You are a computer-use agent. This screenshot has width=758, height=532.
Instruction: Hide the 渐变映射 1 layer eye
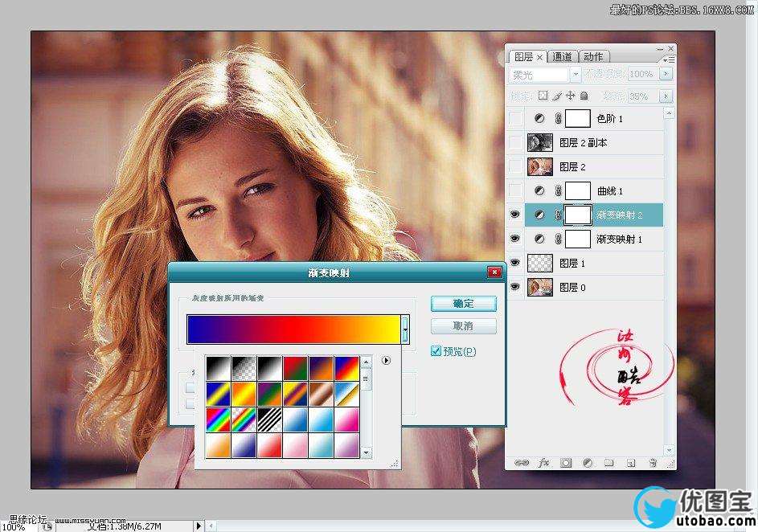pos(515,239)
